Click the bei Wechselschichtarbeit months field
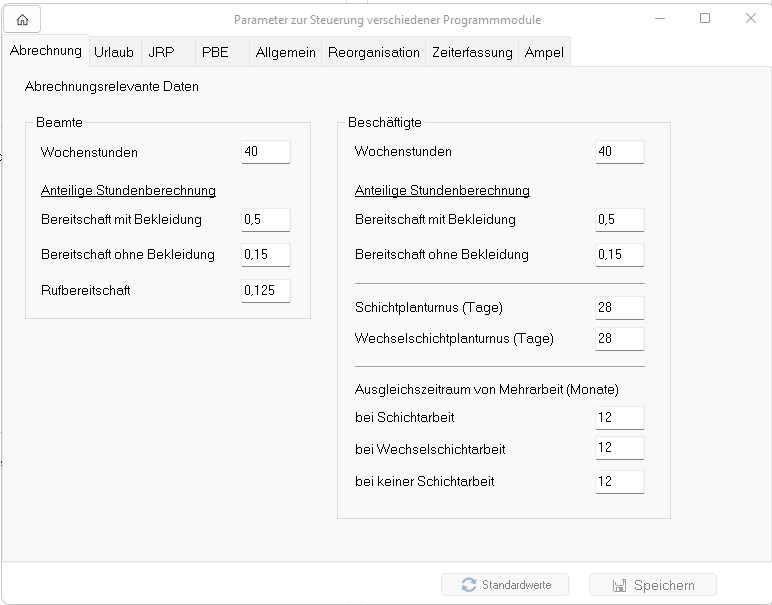 pyautogui.click(x=620, y=448)
